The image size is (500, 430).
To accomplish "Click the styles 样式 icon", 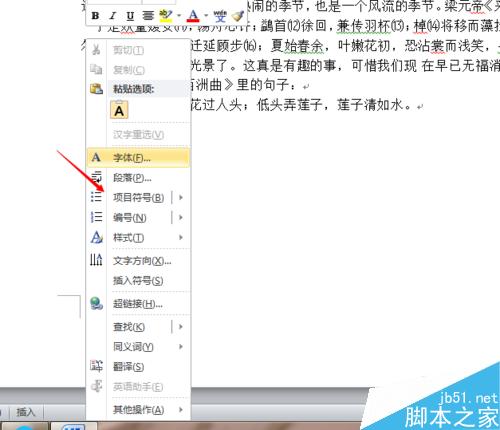I will pyautogui.click(x=97, y=237).
